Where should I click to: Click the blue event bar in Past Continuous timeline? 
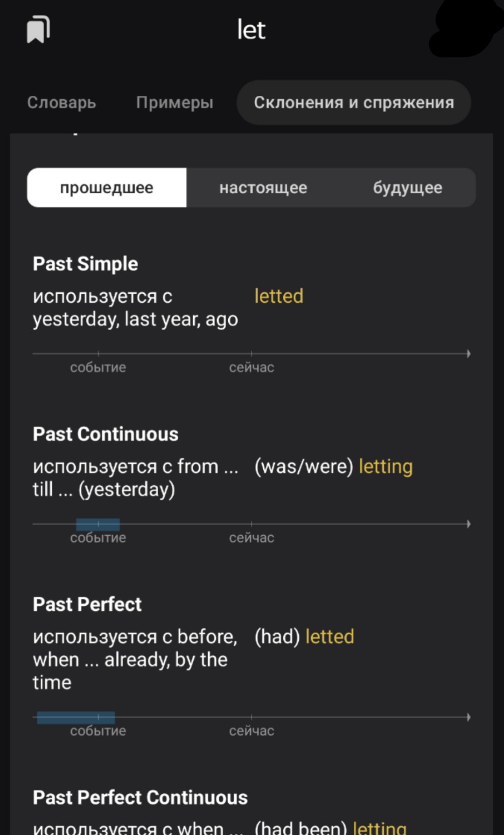[98, 524]
